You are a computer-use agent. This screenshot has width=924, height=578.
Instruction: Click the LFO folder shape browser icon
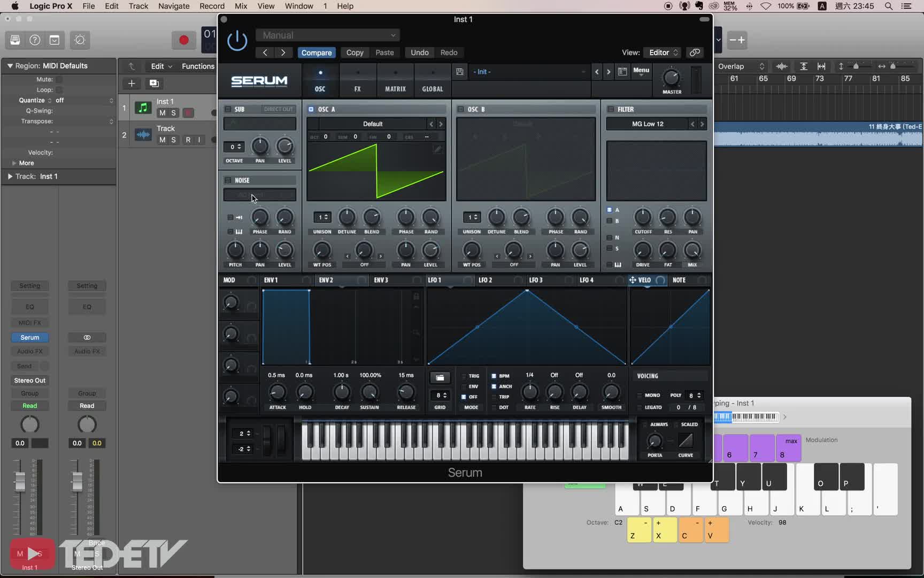coord(440,378)
